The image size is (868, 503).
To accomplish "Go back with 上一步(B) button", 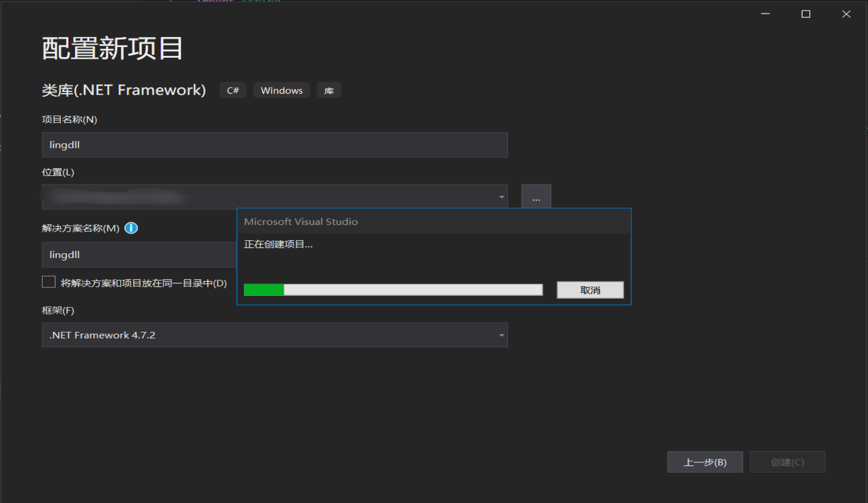I will pyautogui.click(x=705, y=462).
